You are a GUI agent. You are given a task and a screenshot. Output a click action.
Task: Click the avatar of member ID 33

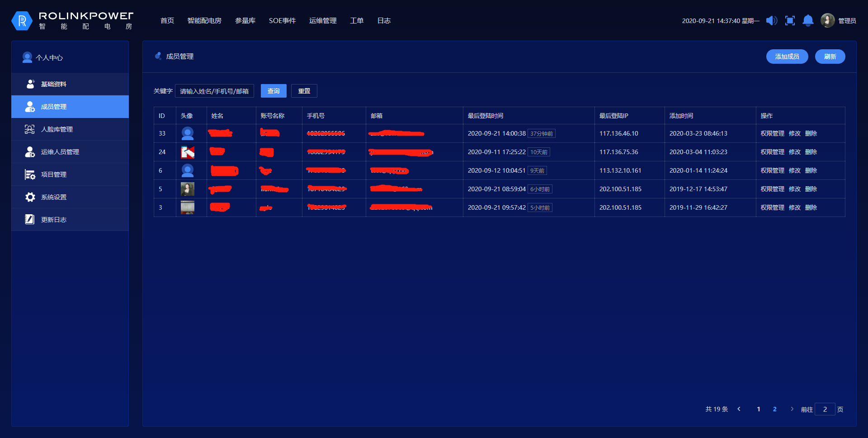pos(188,133)
